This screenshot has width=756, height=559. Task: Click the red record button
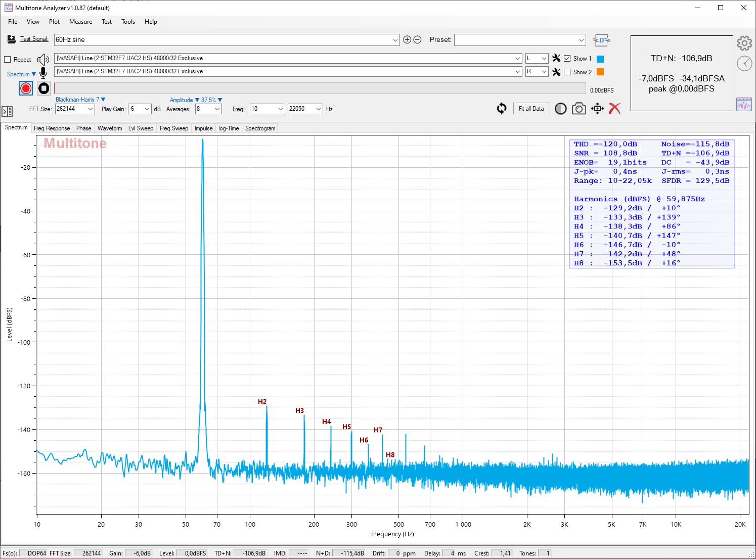(x=26, y=88)
